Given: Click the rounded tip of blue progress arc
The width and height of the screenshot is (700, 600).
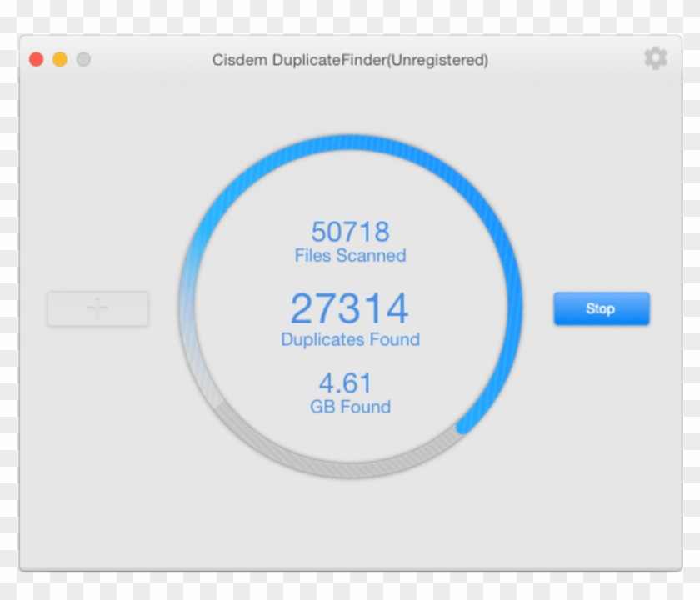Looking at the screenshot, I should click(463, 426).
